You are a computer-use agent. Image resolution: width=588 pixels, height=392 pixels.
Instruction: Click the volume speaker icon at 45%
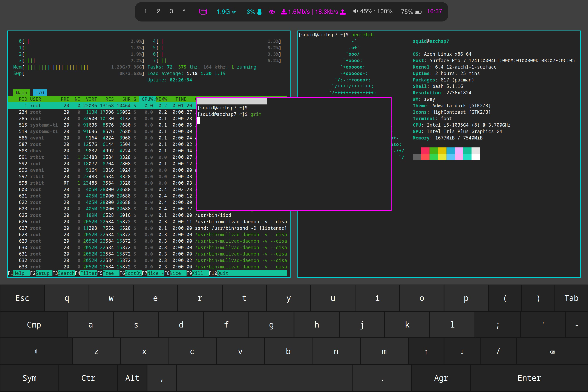(x=355, y=11)
